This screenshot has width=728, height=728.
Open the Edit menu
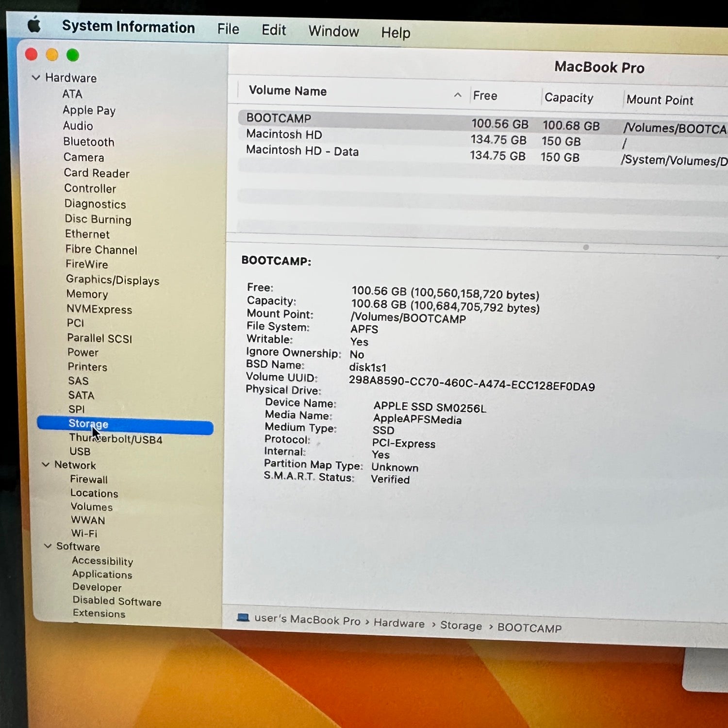(x=274, y=30)
